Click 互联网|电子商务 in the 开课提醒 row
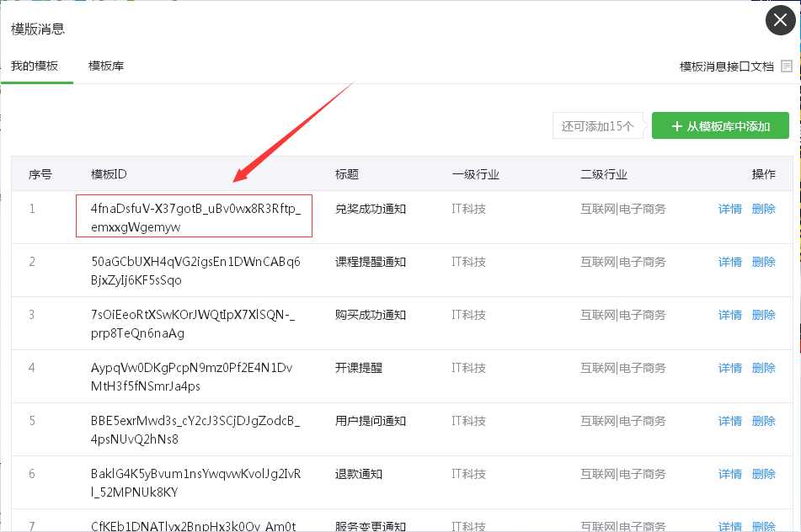 point(622,368)
